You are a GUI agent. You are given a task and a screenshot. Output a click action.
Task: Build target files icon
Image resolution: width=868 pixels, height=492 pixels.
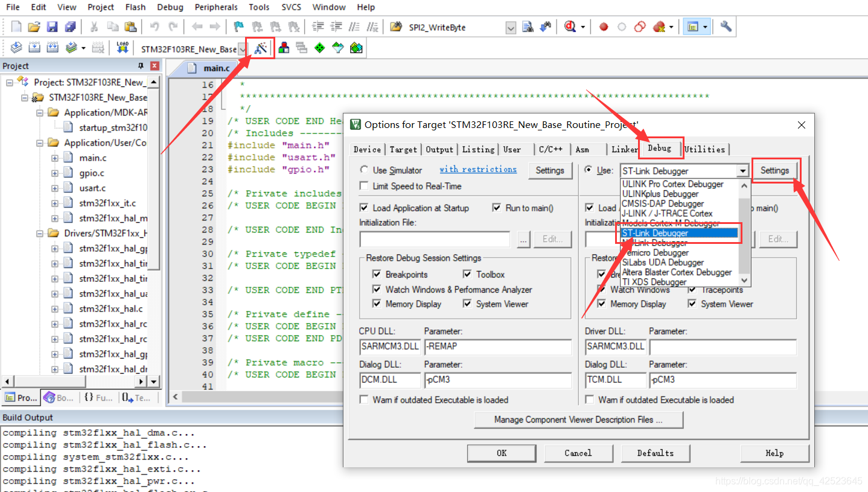click(34, 48)
